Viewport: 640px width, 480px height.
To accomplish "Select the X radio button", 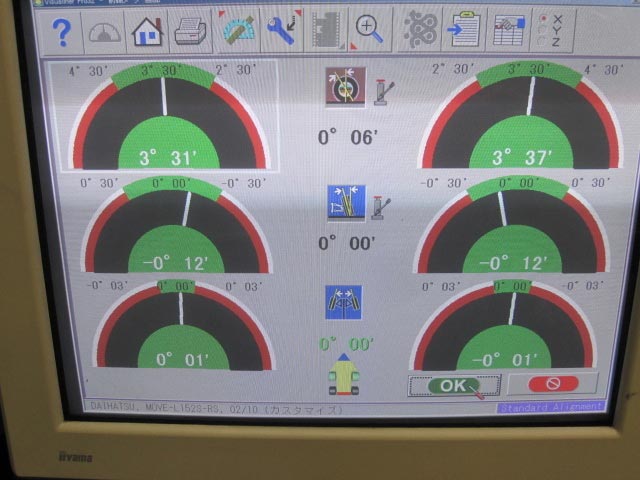I will [543, 18].
